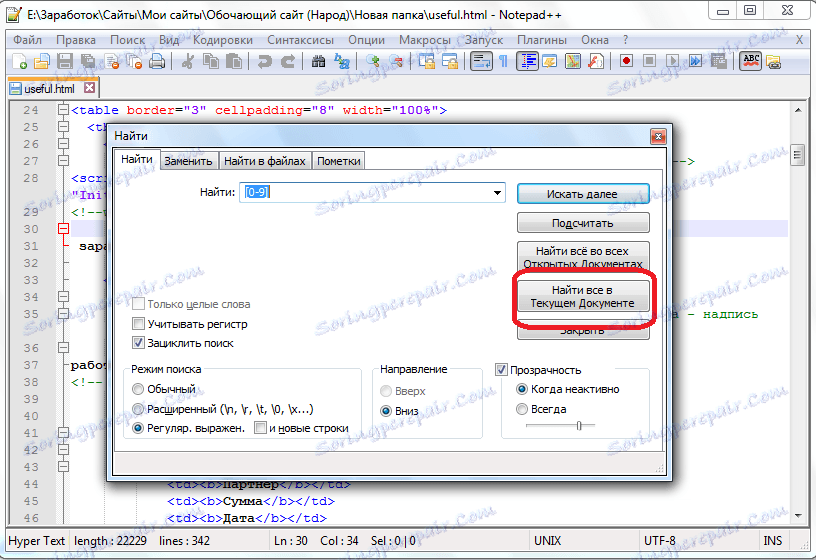
Task: Uncheck Зациклить поиск checkbox
Action: tap(138, 343)
